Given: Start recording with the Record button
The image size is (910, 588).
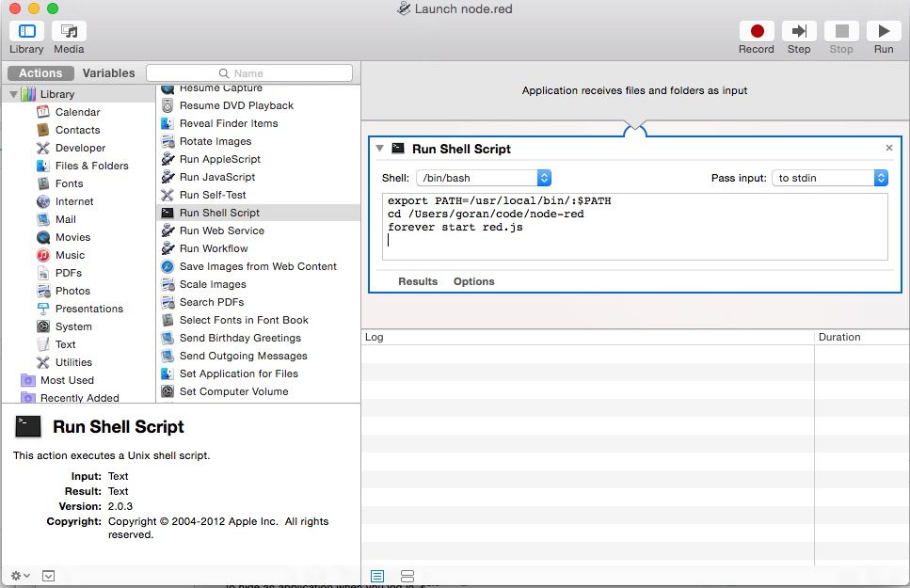Looking at the screenshot, I should [757, 31].
